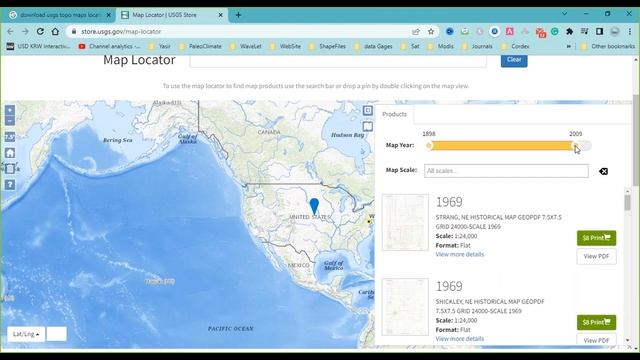Open View more details for Strang NE map
The image size is (640, 360).
[x=460, y=254]
